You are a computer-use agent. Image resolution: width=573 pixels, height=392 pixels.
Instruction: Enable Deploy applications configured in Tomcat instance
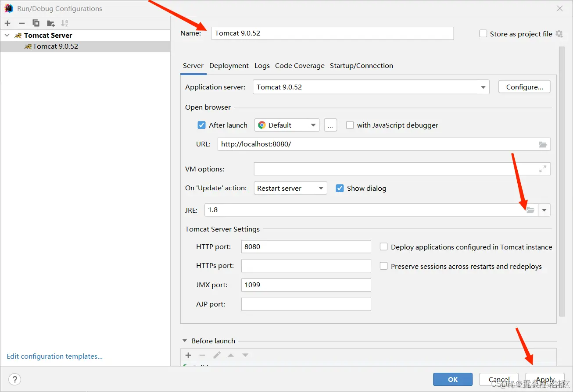(x=383, y=247)
